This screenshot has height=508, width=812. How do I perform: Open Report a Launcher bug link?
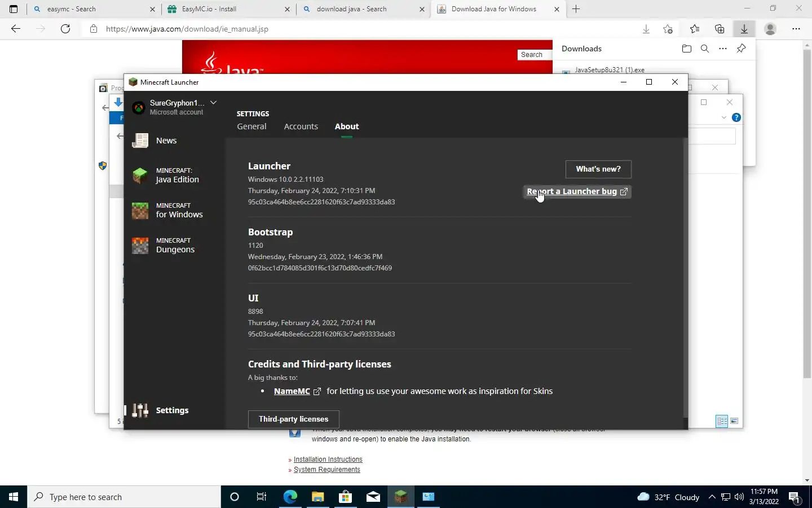point(577,191)
